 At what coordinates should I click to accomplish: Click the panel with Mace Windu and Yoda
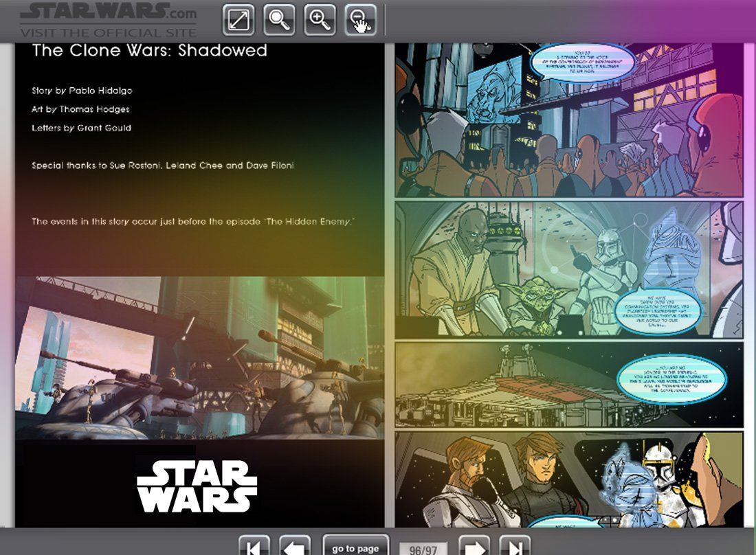pos(569,270)
